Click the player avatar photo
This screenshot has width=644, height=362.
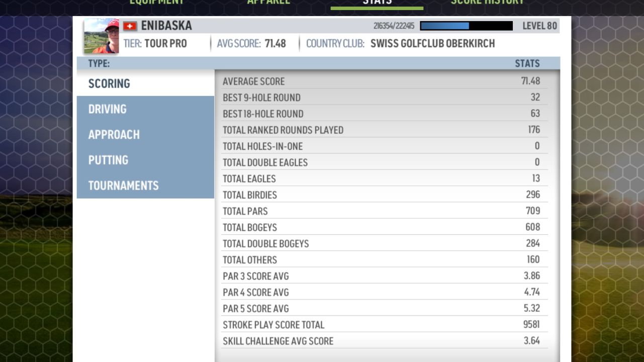(102, 36)
